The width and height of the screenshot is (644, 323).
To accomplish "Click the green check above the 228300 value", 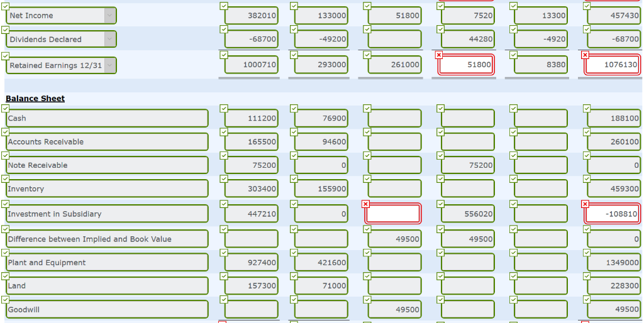I will coord(587,276).
